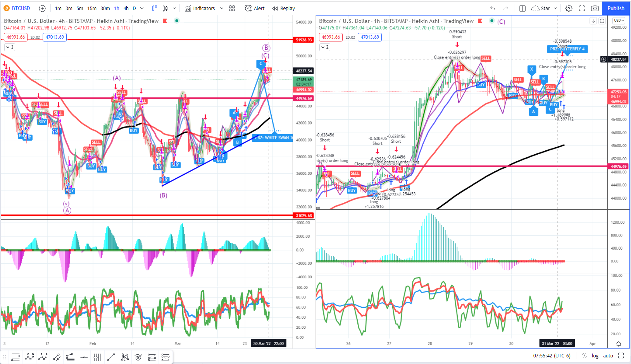Grab the drawing toolbar drag handle

pos(5,357)
